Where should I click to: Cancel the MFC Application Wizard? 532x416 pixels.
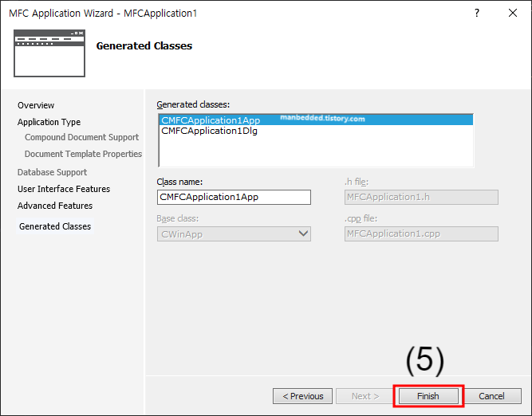point(491,396)
